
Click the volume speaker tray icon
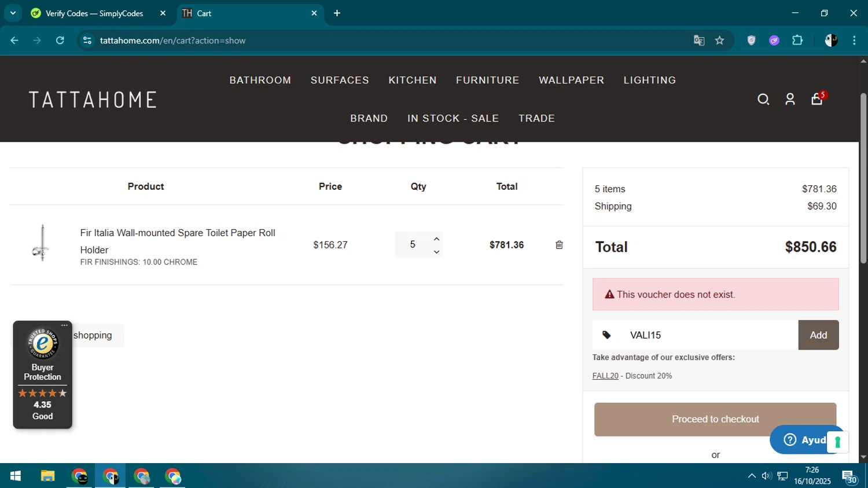pos(766,476)
